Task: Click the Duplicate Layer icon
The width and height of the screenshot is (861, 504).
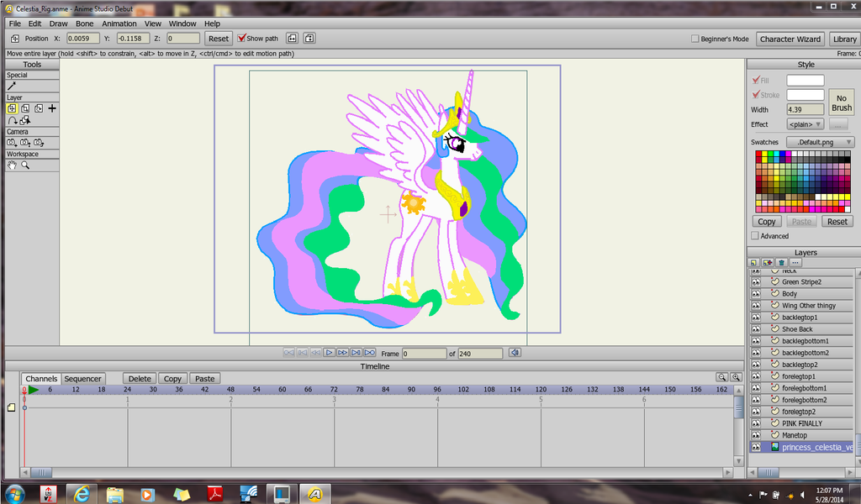Action: pyautogui.click(x=768, y=263)
